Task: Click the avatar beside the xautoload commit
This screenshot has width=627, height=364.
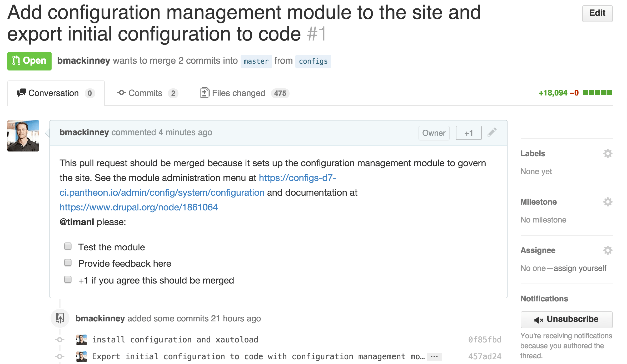Action: click(82, 339)
